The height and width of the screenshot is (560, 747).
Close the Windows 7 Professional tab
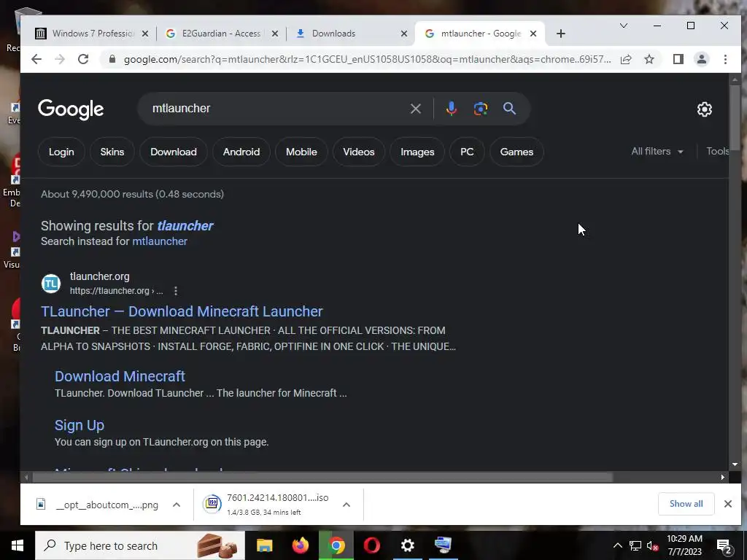tap(145, 34)
